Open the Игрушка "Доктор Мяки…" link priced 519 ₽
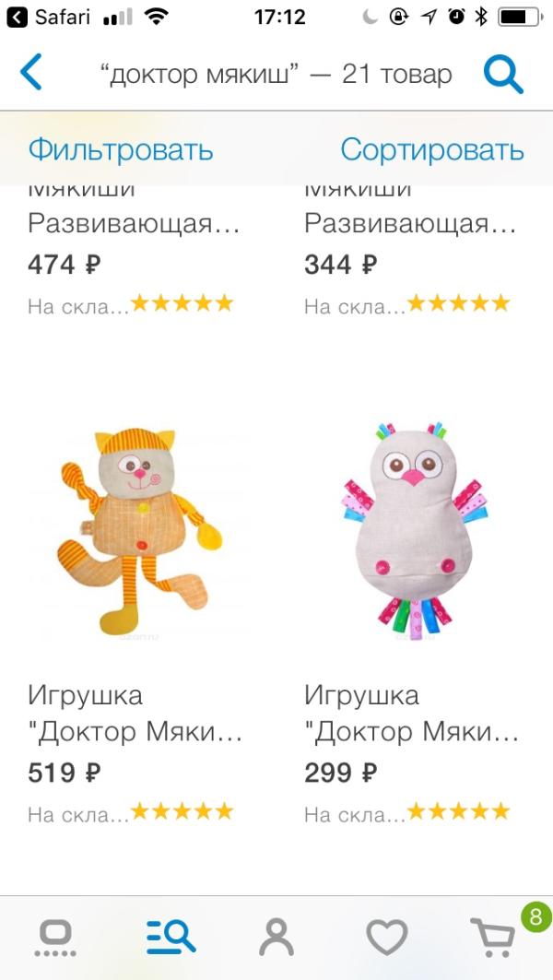Image resolution: width=553 pixels, height=980 pixels. pos(135,714)
